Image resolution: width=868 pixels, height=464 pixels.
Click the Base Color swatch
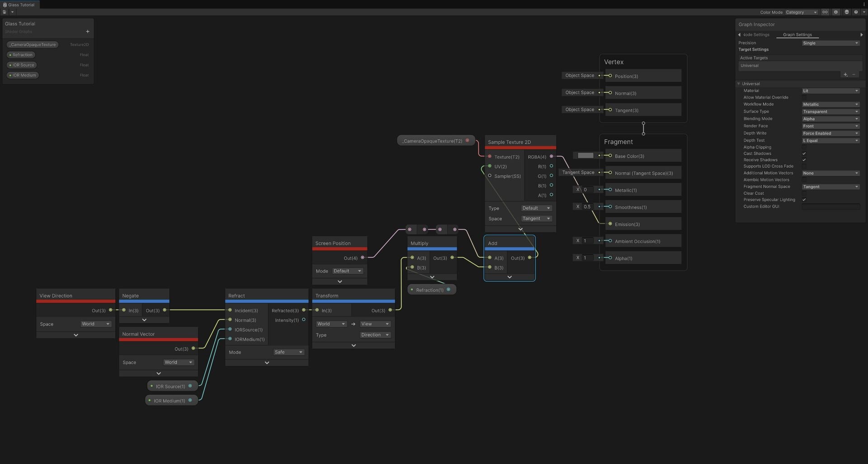pos(585,156)
